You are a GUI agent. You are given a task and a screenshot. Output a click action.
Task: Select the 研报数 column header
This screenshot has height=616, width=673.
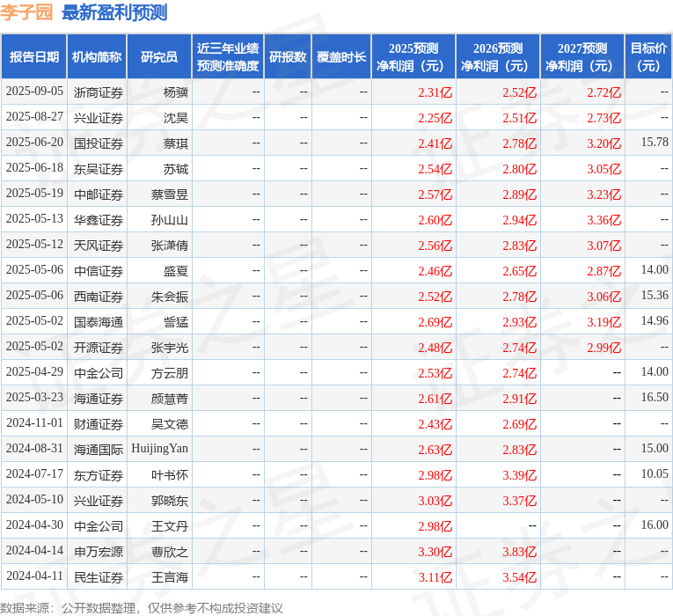(288, 56)
